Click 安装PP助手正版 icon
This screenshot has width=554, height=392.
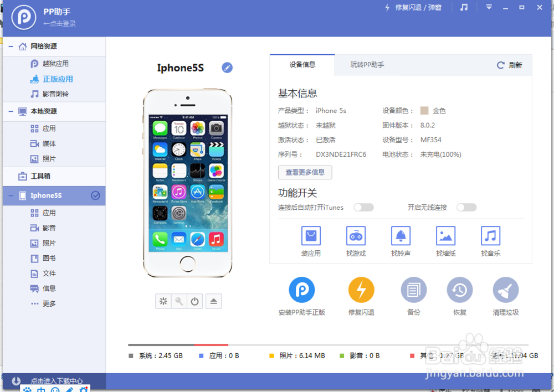click(x=302, y=290)
